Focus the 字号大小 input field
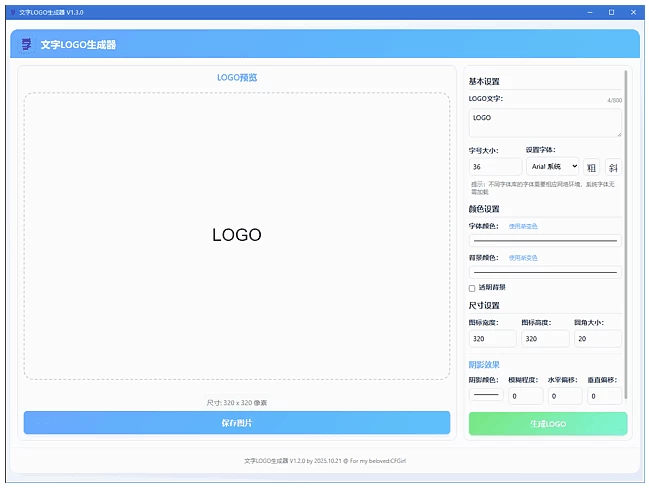 (x=495, y=167)
